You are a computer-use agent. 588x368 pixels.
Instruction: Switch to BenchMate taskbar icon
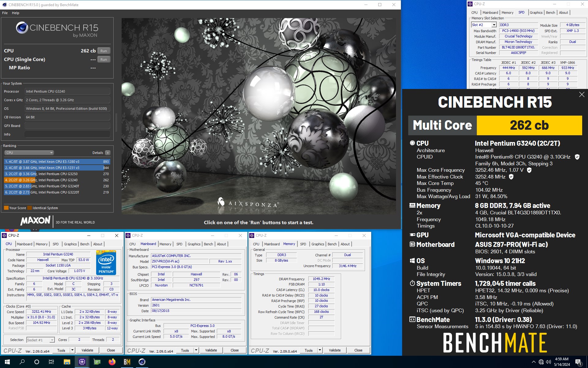[x=127, y=362]
